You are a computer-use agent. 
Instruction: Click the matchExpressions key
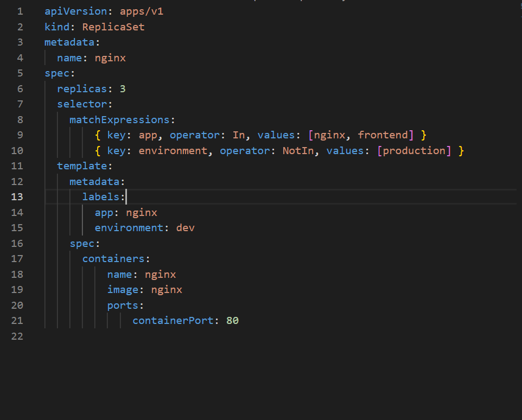click(x=119, y=119)
